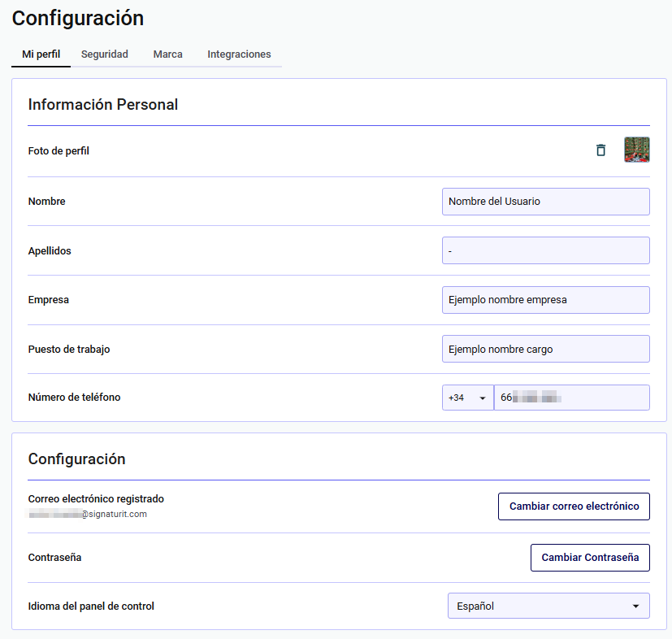Open the Marca tab
This screenshot has width=672, height=639.
tap(167, 54)
